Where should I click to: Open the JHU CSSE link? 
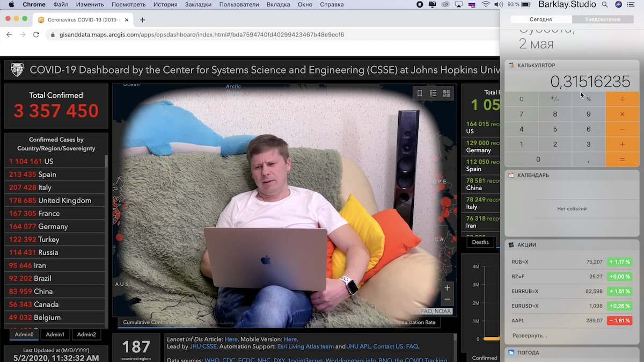(203, 346)
